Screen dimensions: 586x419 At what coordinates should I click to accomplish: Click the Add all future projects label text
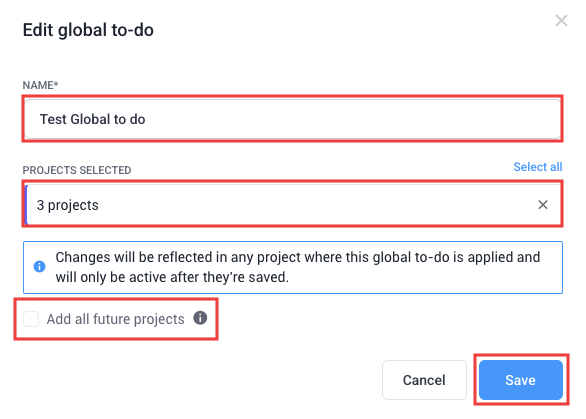115,319
